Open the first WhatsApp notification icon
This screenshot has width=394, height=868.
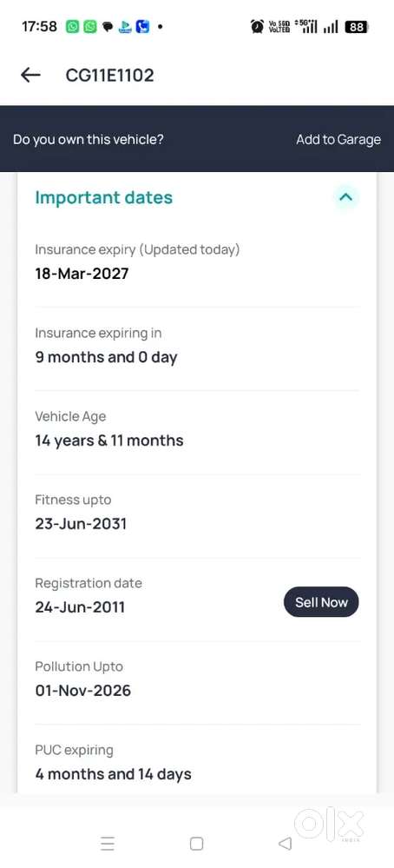point(72,27)
